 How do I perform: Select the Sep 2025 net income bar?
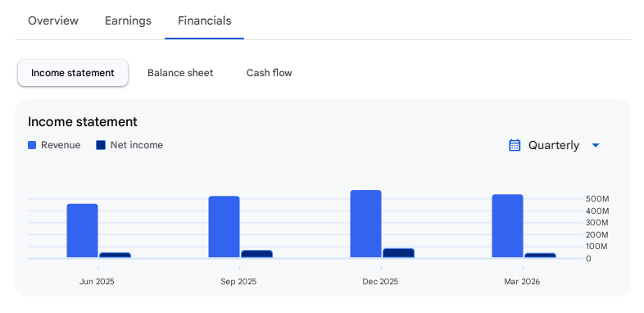point(256,254)
